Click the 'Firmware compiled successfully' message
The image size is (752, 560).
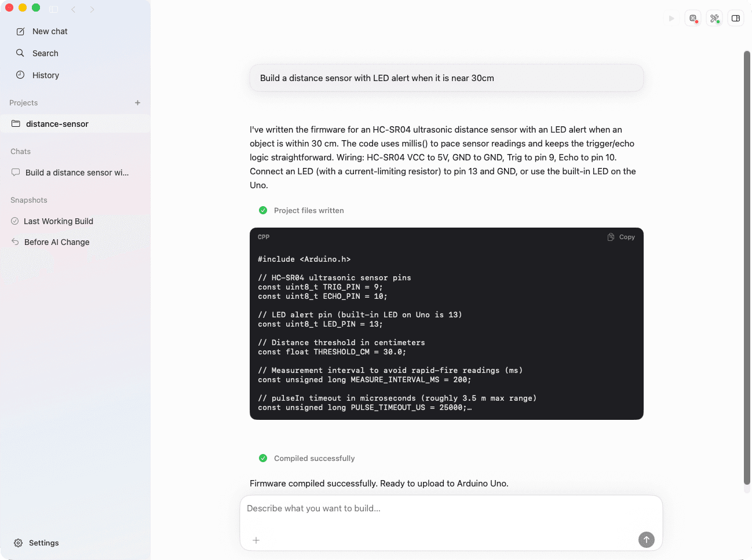379,484
